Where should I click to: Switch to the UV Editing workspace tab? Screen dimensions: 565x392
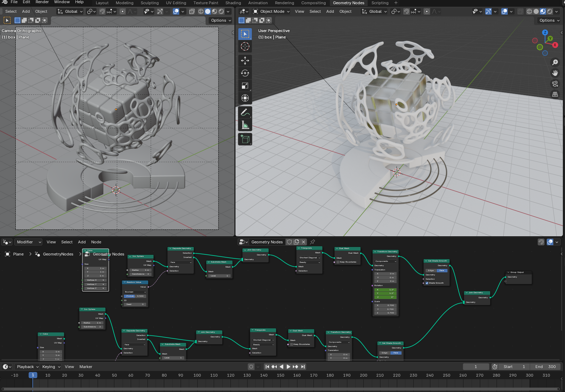(176, 3)
